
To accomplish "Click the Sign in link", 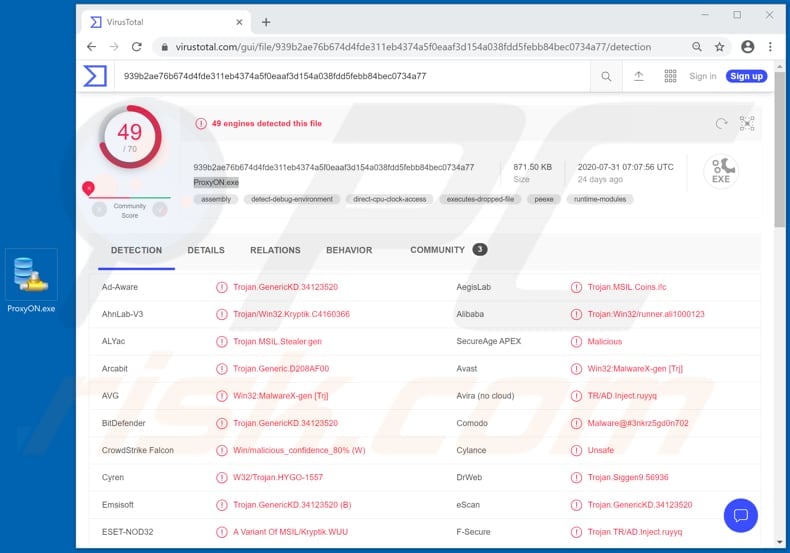I will [x=702, y=76].
